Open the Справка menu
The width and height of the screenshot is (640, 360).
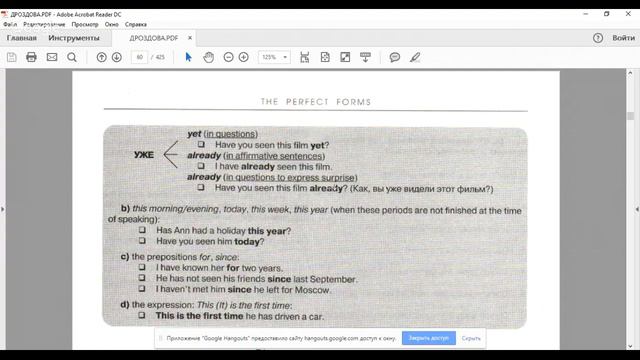point(136,24)
